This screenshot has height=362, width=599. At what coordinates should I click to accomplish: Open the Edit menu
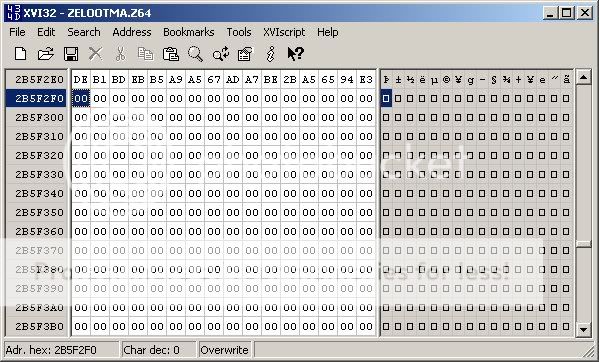click(46, 32)
